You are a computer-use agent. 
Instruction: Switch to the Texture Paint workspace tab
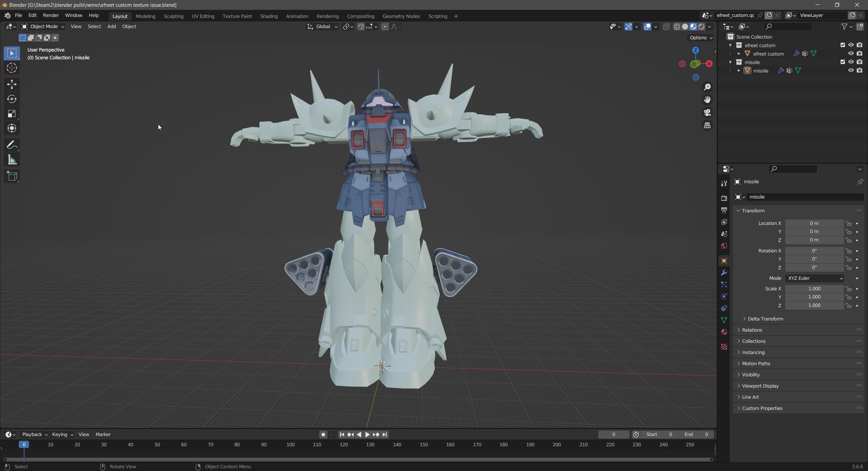point(237,16)
